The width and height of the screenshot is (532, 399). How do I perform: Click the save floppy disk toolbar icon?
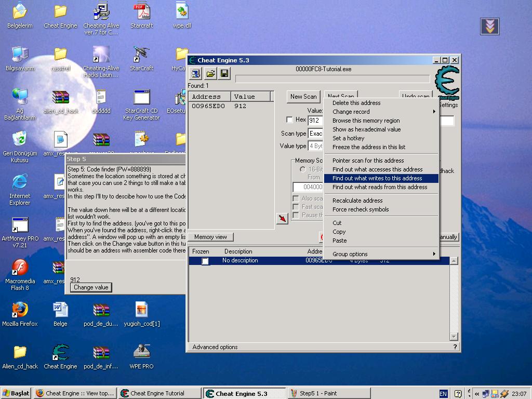224,73
